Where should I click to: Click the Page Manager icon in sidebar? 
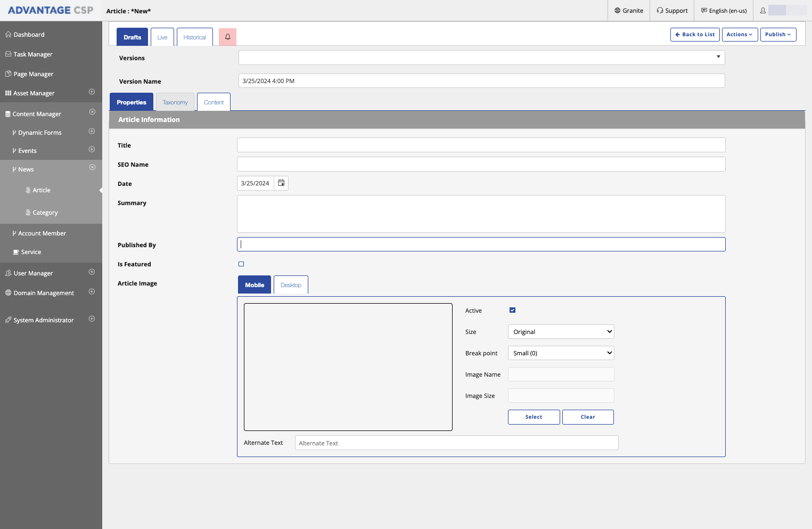[8, 74]
